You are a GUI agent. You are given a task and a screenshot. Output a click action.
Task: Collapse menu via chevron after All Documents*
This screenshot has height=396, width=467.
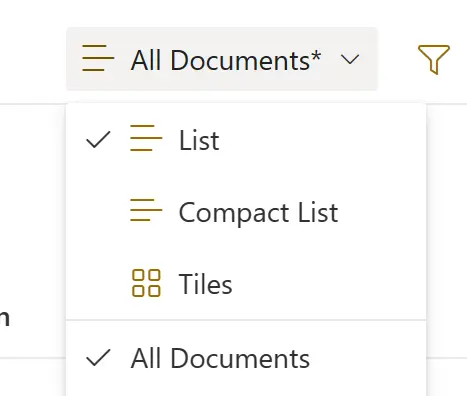click(x=350, y=60)
